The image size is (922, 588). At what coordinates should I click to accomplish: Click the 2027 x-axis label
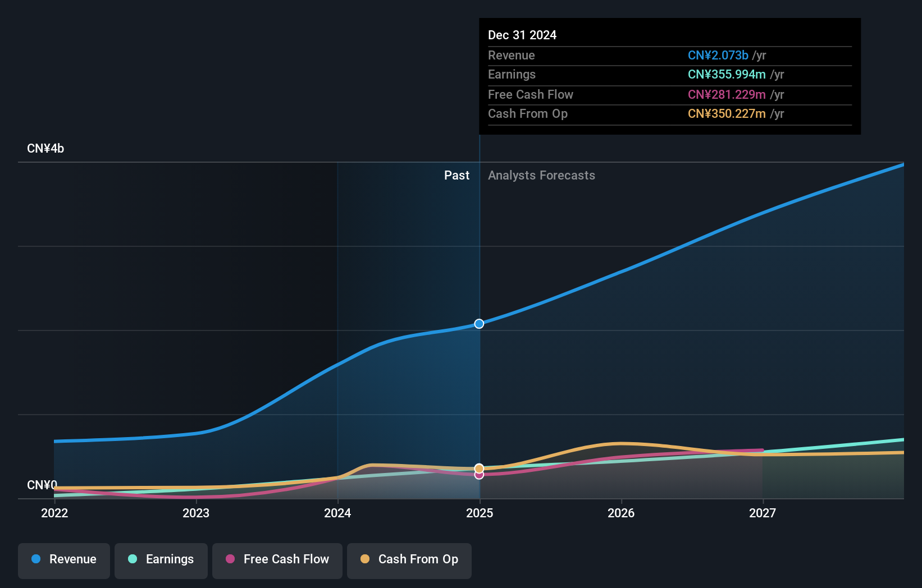click(x=763, y=513)
